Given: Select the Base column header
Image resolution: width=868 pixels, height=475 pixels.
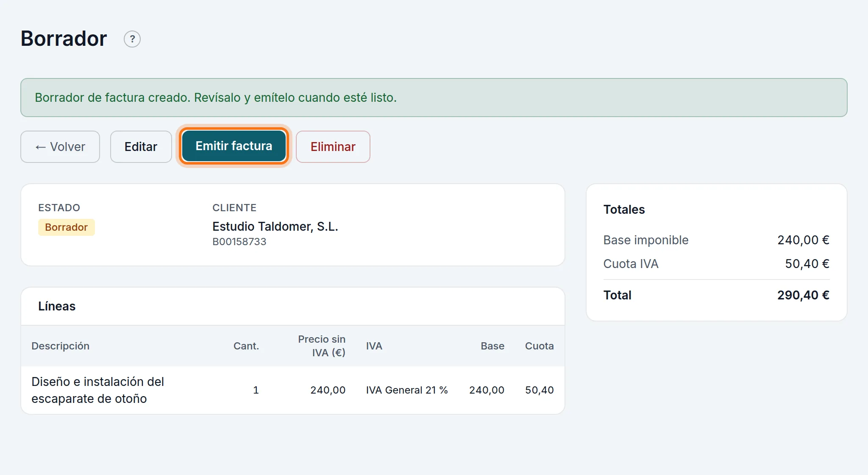Looking at the screenshot, I should [x=492, y=346].
